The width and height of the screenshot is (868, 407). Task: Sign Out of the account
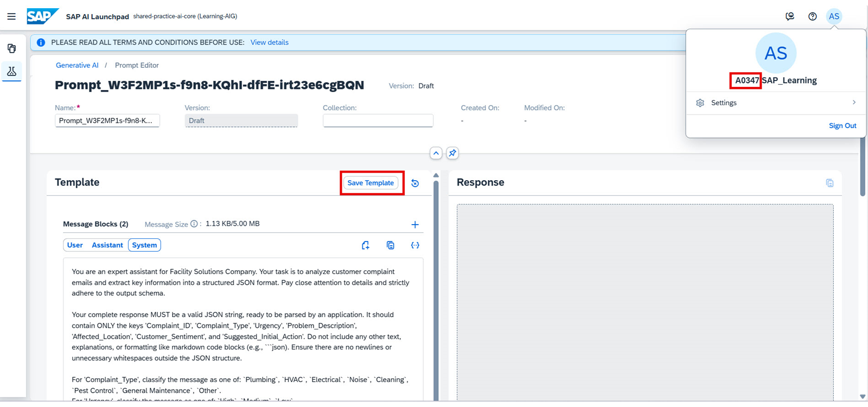coord(843,126)
